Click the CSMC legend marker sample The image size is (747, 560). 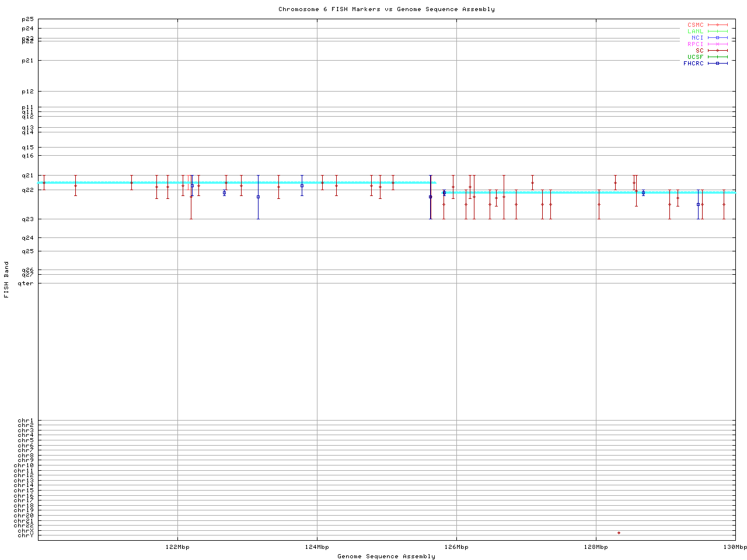click(x=717, y=25)
